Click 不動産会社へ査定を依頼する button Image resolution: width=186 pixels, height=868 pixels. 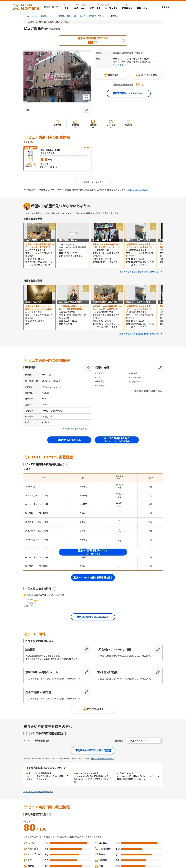coord(93,751)
